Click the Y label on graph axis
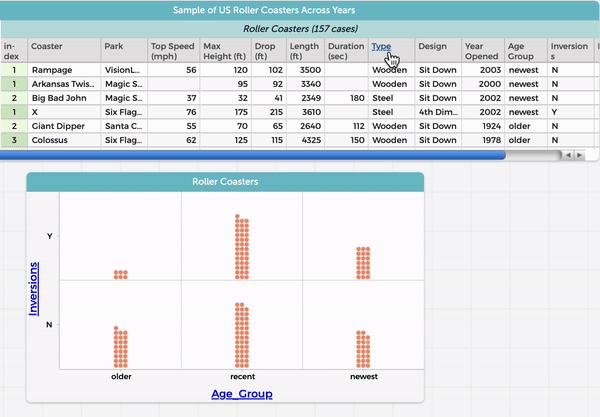The width and height of the screenshot is (600, 417). [x=49, y=236]
